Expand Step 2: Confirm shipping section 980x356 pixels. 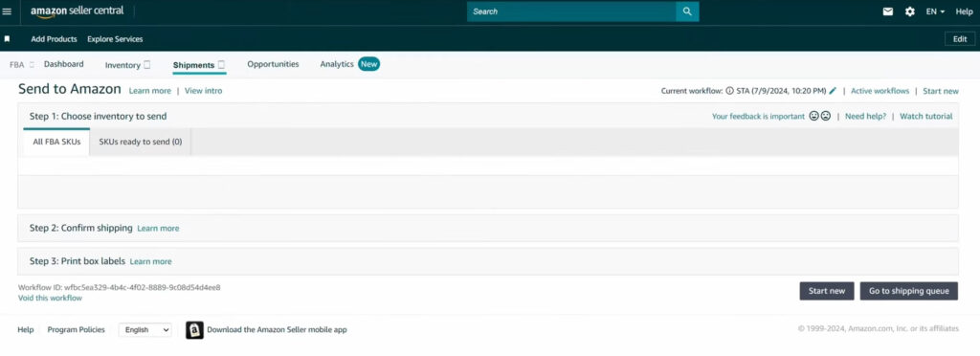[487, 228]
